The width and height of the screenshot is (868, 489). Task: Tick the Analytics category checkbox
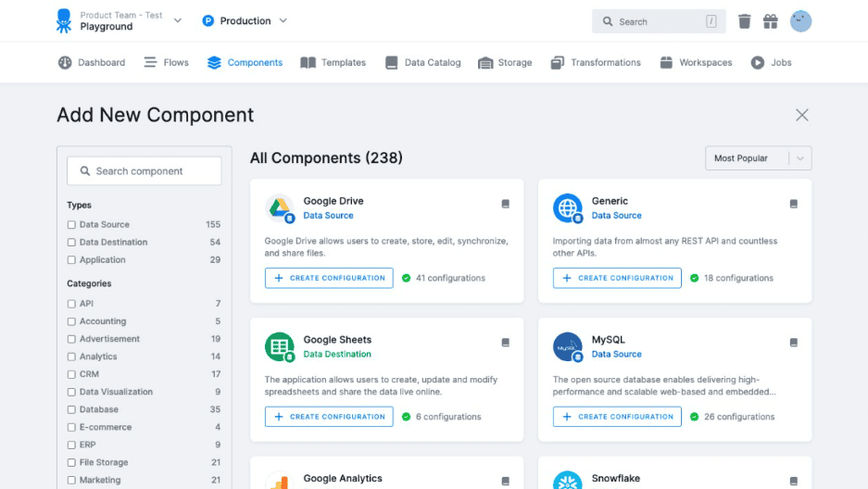[x=71, y=357]
